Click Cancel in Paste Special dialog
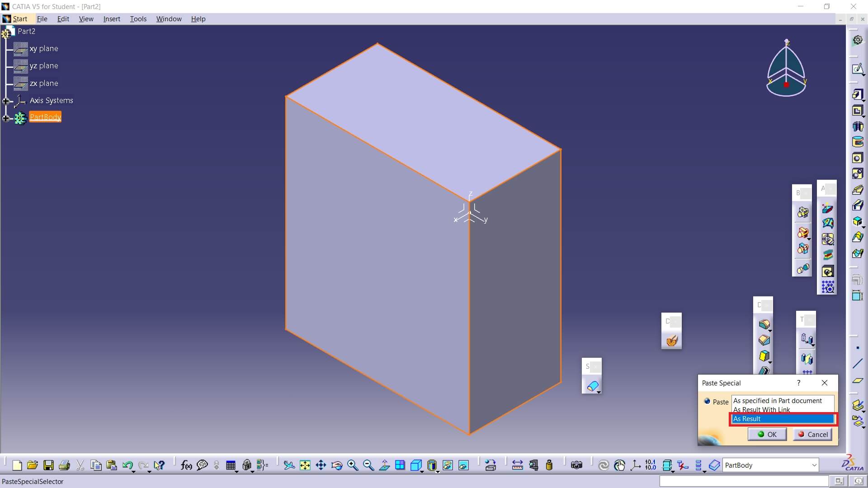 pyautogui.click(x=813, y=434)
